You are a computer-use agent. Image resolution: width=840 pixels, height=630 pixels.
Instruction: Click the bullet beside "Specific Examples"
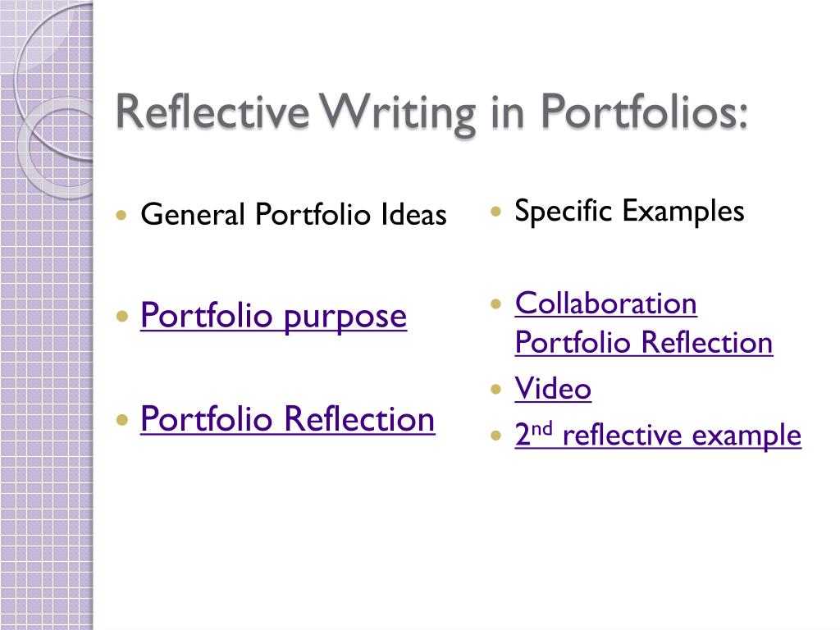click(496, 211)
